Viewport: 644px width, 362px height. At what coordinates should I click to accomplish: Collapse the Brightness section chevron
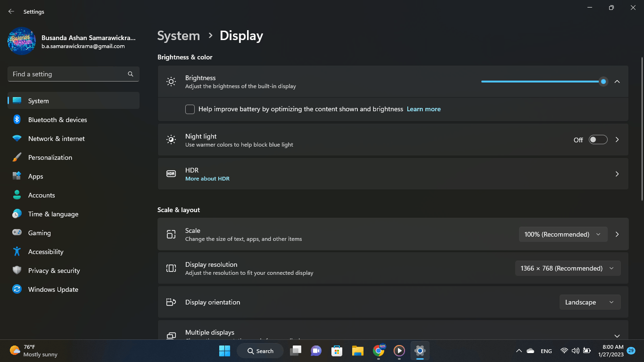pos(617,82)
